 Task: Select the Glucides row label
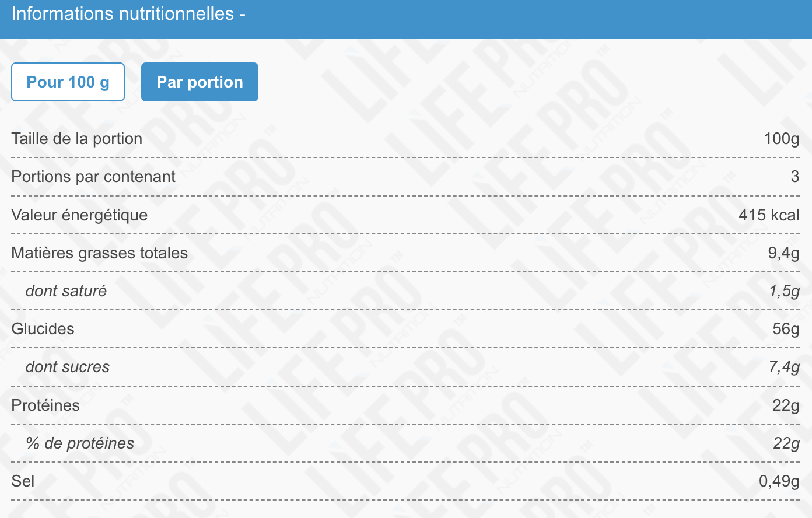[x=43, y=329]
